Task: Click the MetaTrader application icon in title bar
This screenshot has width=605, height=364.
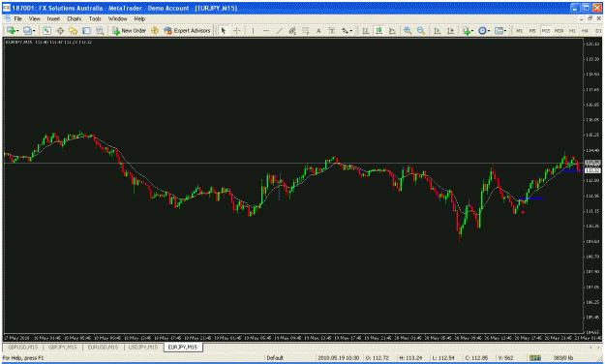Action: (7, 8)
